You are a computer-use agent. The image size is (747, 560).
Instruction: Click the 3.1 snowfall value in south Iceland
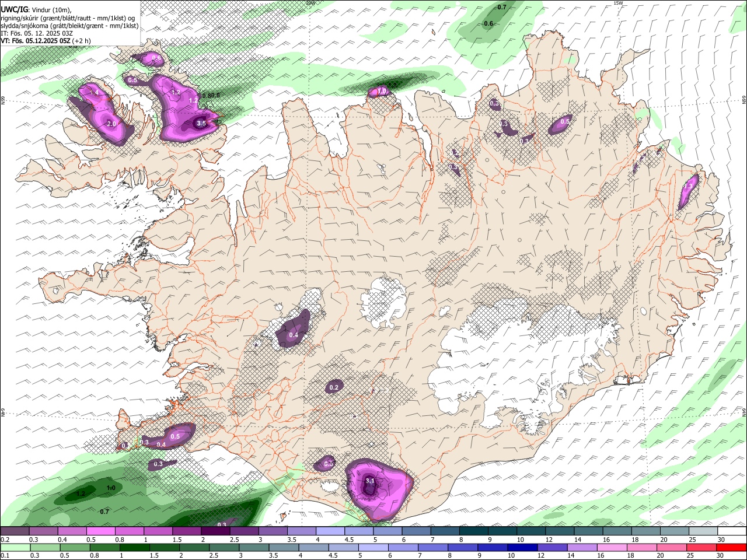pyautogui.click(x=370, y=481)
